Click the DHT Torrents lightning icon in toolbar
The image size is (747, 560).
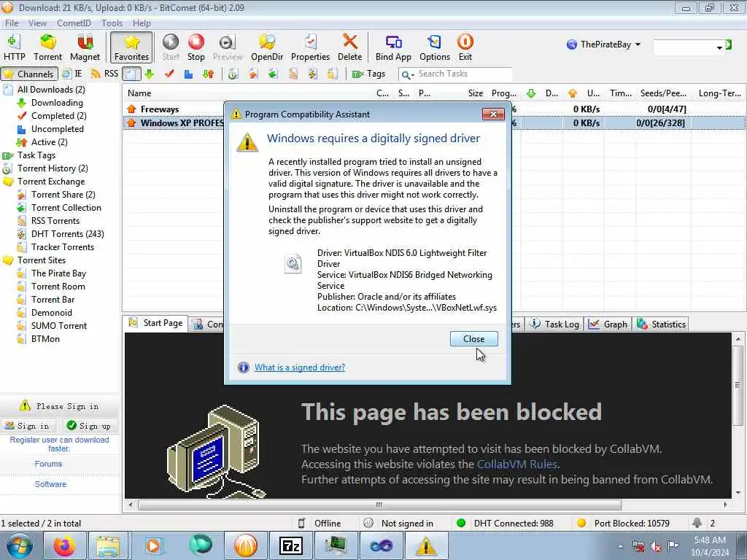pyautogui.click(x=312, y=74)
